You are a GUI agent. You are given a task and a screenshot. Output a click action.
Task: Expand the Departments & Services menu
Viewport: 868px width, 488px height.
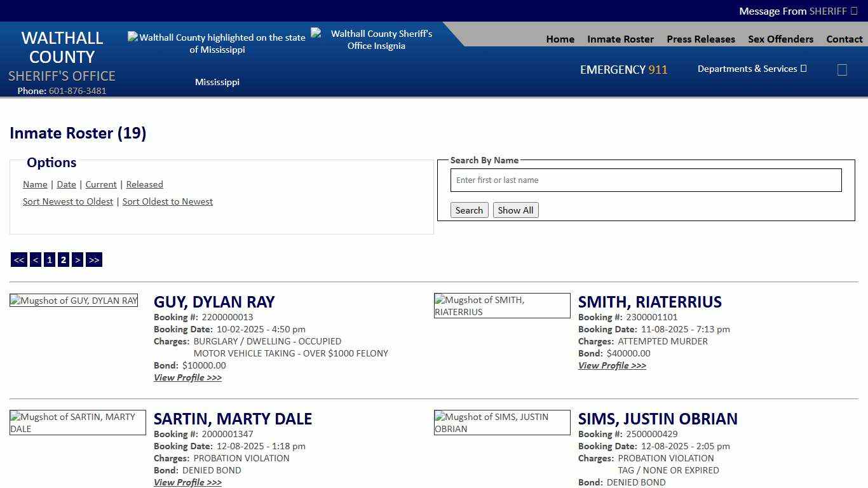coord(751,69)
